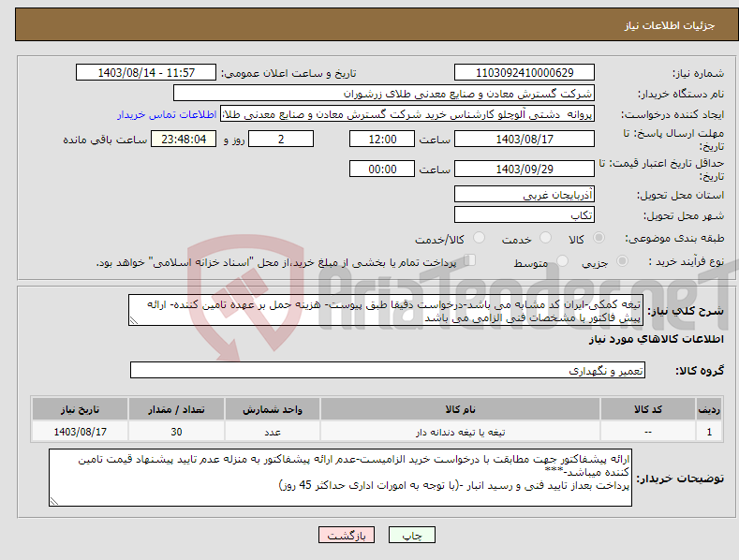Click the row number cell 1

pyautogui.click(x=709, y=432)
